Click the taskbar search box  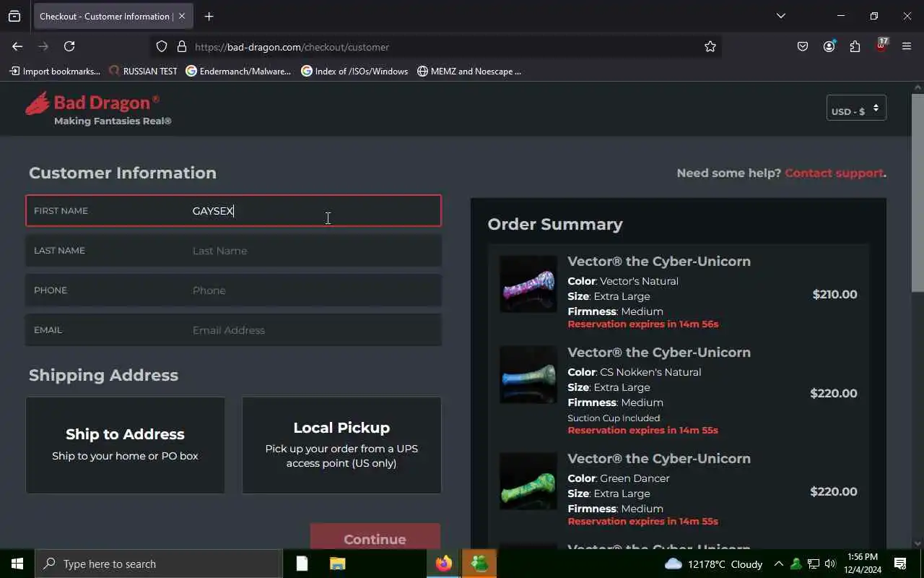click(158, 564)
